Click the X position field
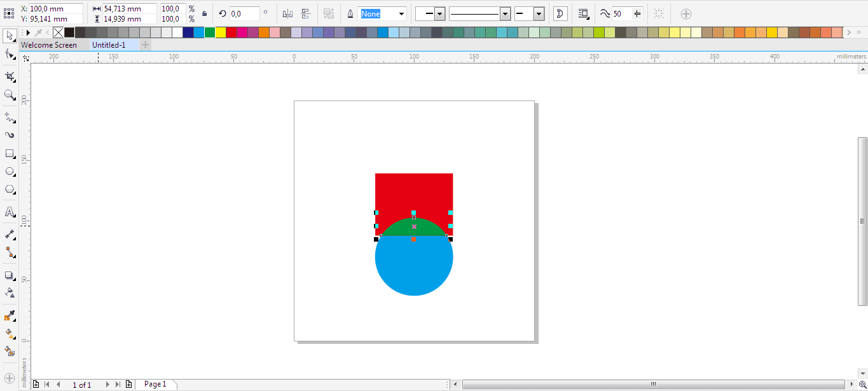Image resolution: width=868 pixels, height=391 pixels. pyautogui.click(x=55, y=9)
